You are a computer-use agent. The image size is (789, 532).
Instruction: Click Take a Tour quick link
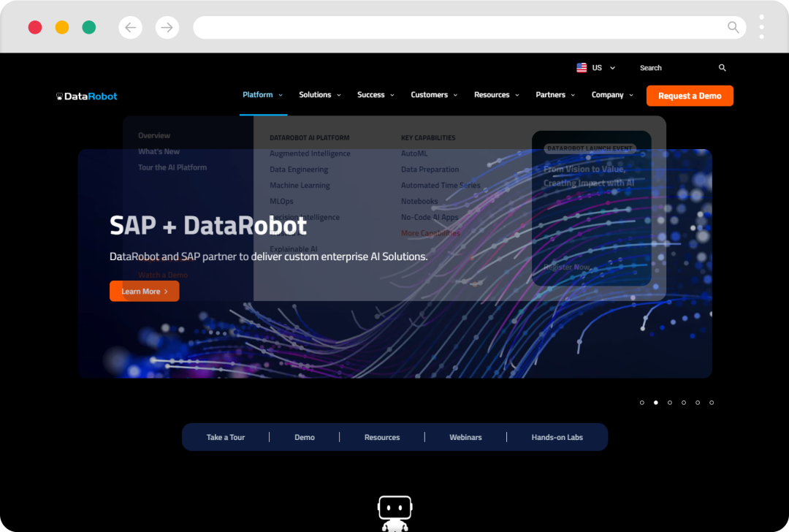226,438
